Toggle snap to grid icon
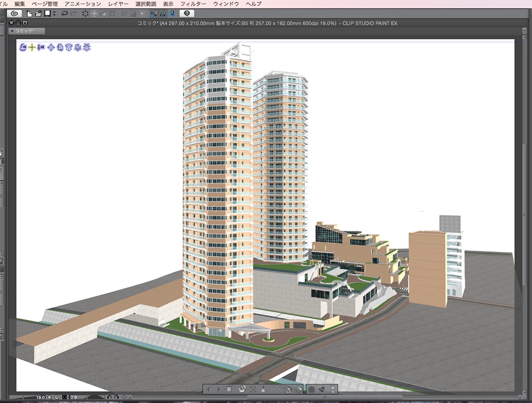Screen dimensions: 532x403 (172, 13)
